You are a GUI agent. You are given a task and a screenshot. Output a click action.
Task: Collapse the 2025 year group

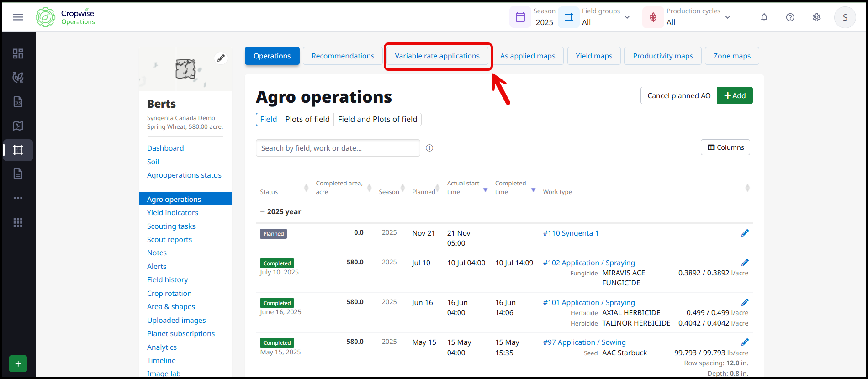(262, 212)
